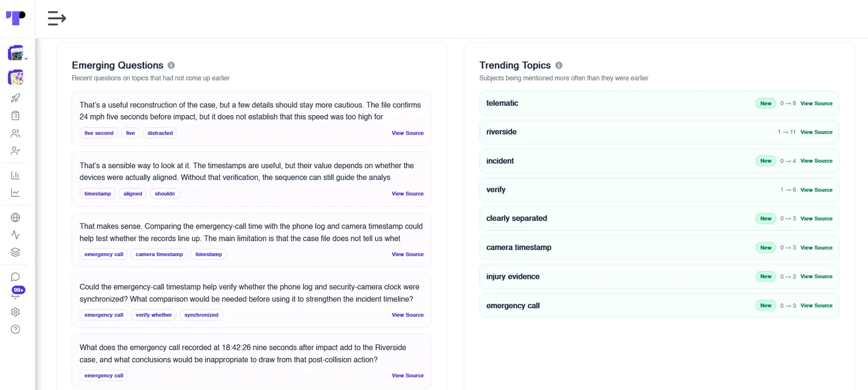
Task: Click the 'five' tag
Action: 131,133
